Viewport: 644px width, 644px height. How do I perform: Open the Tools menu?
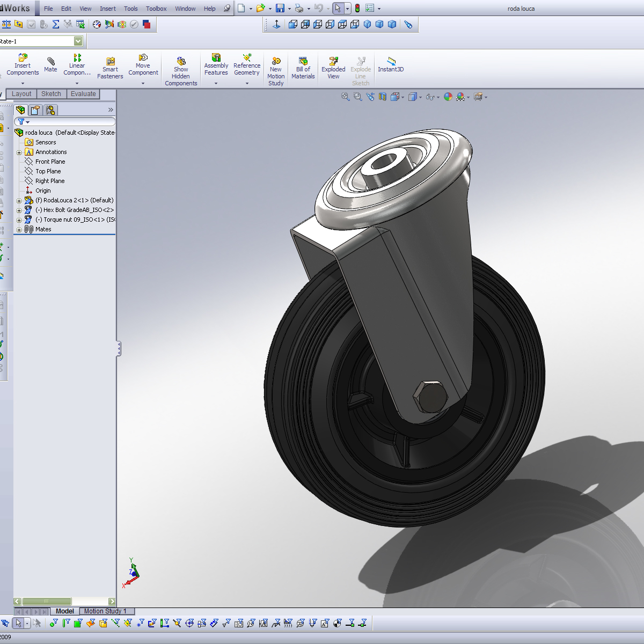(130, 8)
